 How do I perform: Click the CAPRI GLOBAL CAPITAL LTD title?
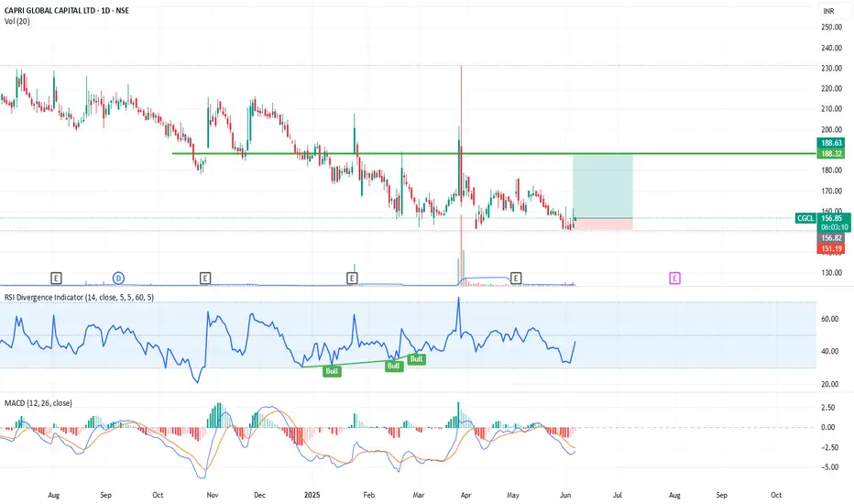click(x=67, y=10)
